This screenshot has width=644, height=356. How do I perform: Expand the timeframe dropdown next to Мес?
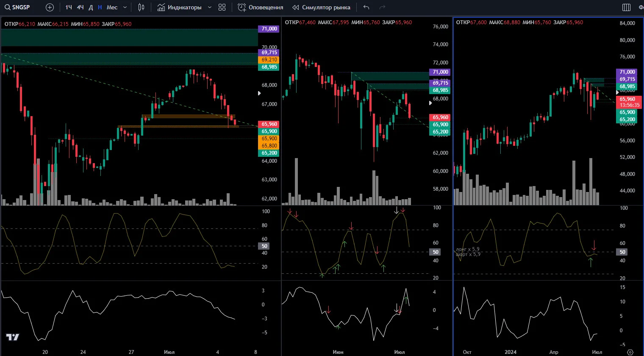(125, 7)
